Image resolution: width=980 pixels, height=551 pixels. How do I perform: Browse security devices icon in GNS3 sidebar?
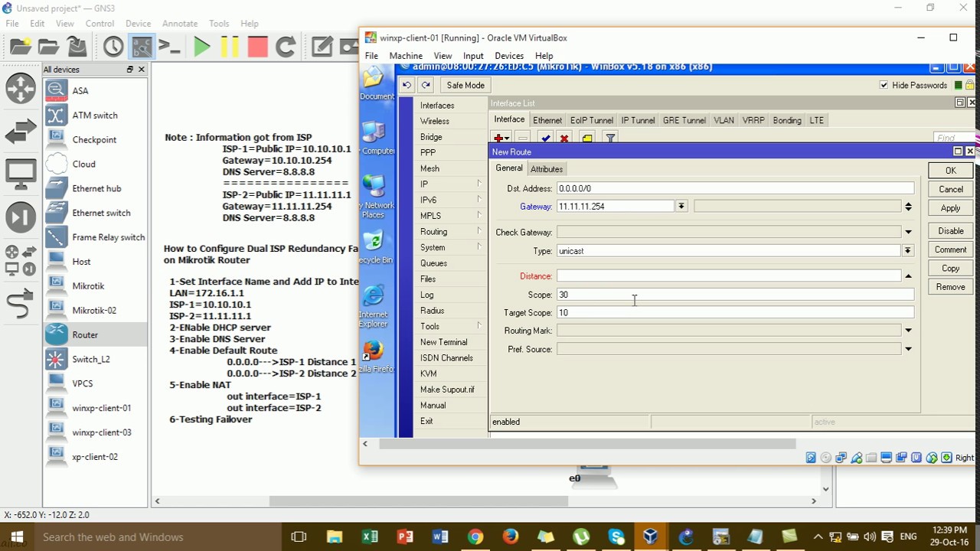click(21, 217)
